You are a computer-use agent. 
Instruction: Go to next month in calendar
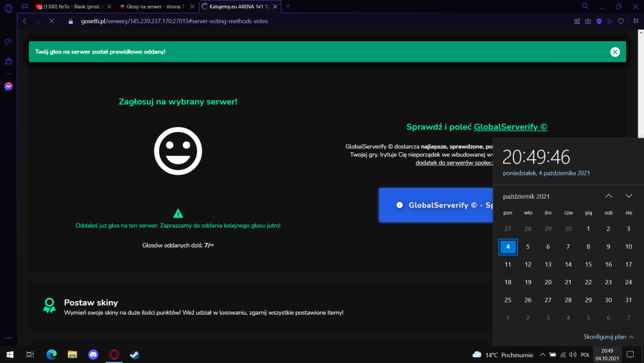pyautogui.click(x=629, y=196)
